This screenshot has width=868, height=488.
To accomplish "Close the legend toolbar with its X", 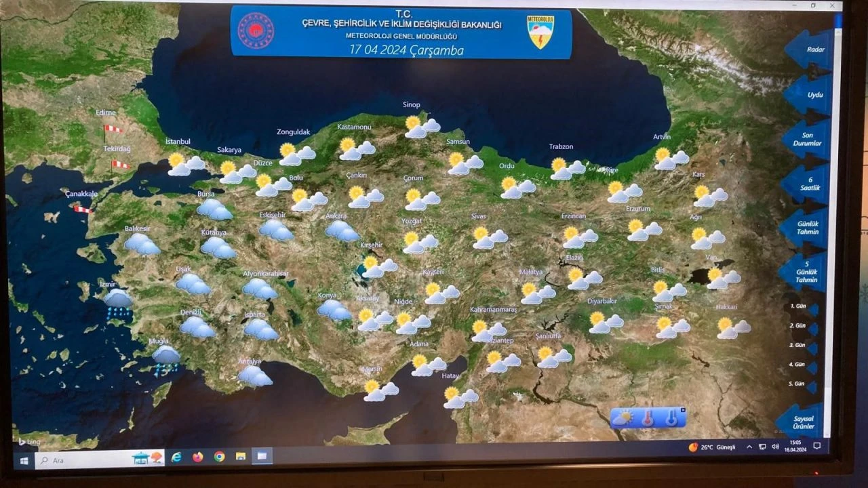I will coord(684,409).
